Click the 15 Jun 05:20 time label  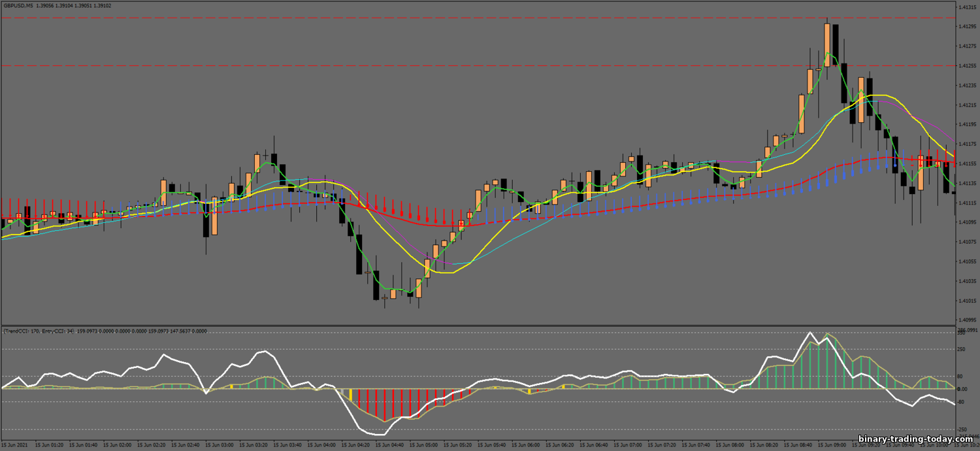pos(459,444)
